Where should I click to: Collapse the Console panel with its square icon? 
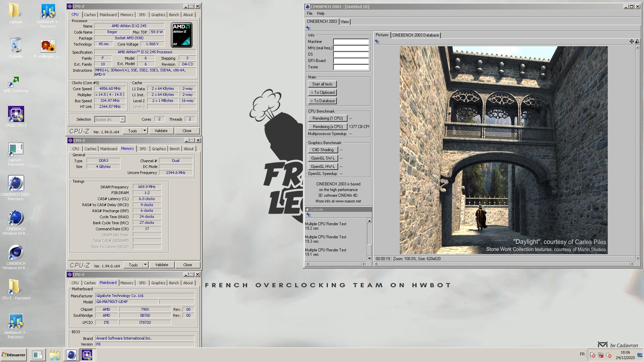[307, 209]
